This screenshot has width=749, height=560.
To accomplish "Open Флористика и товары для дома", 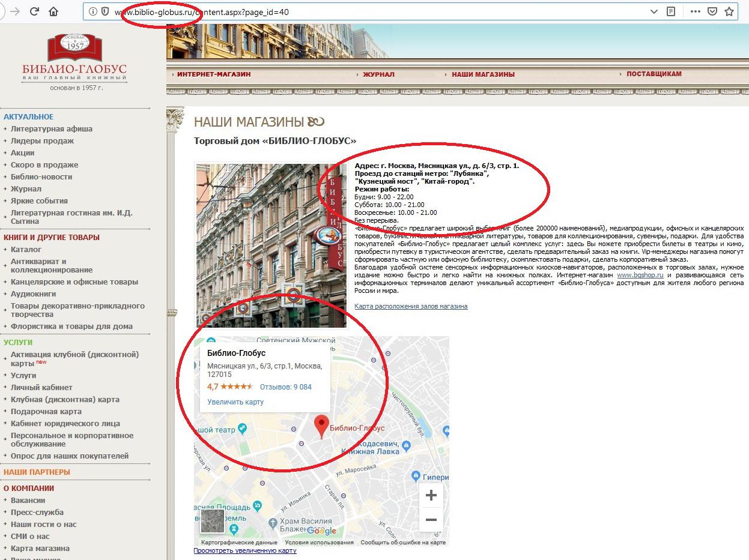I will click(71, 326).
